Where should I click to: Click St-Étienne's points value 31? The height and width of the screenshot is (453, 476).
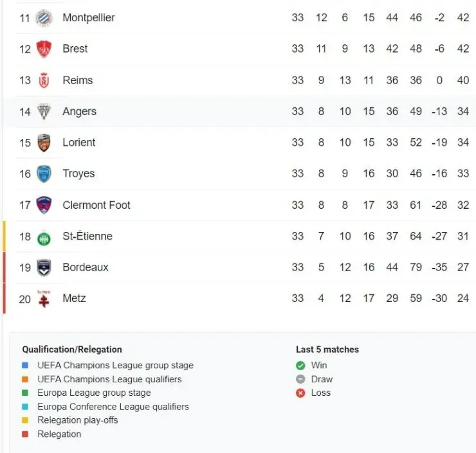pos(463,236)
